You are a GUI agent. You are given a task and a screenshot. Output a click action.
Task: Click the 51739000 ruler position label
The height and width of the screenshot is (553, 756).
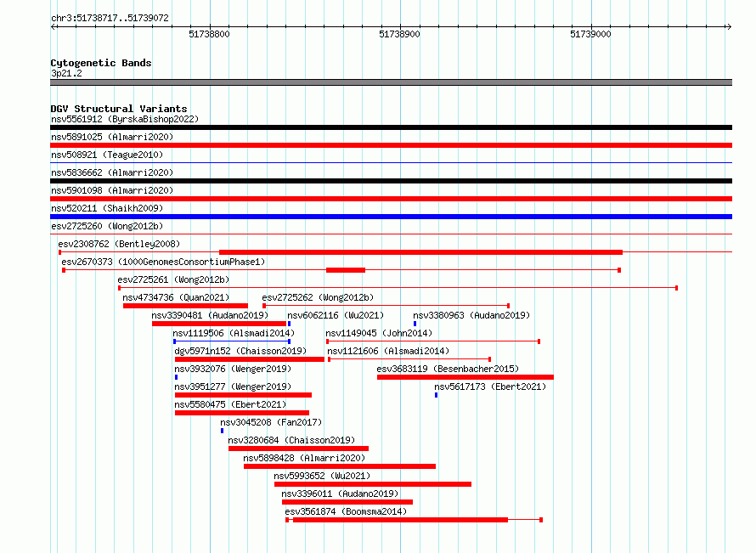(x=590, y=34)
